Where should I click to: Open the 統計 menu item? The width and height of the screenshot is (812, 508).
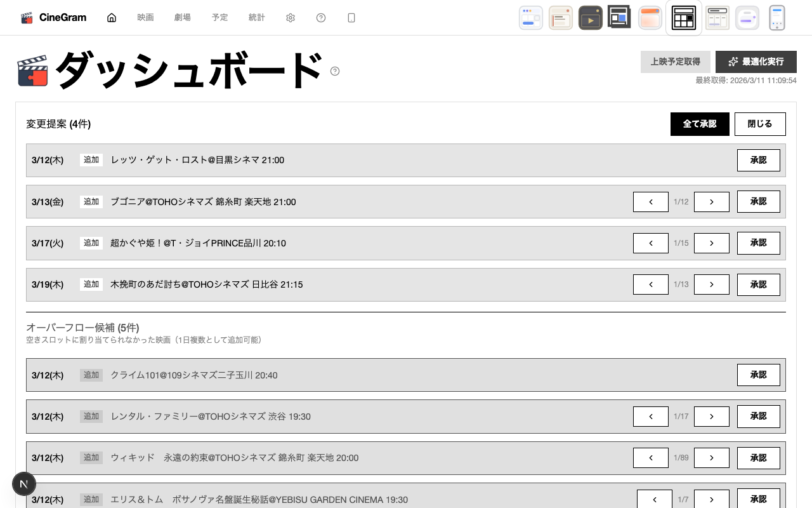[x=257, y=18]
